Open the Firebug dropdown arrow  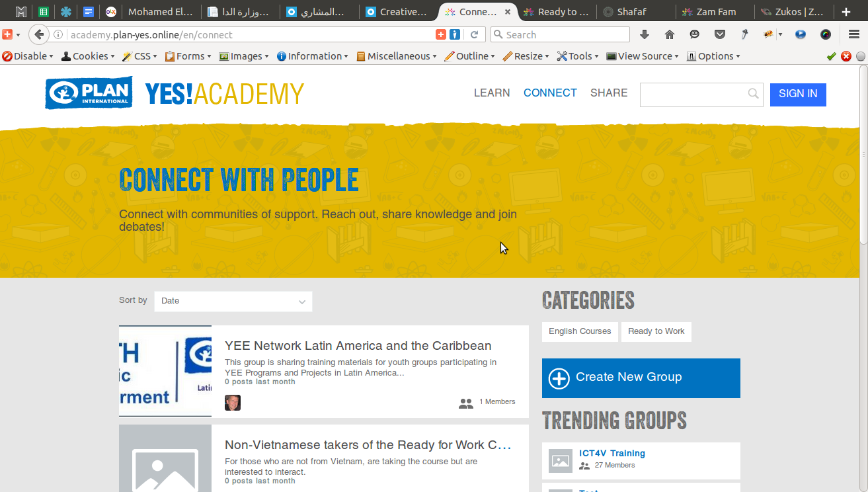click(x=780, y=34)
